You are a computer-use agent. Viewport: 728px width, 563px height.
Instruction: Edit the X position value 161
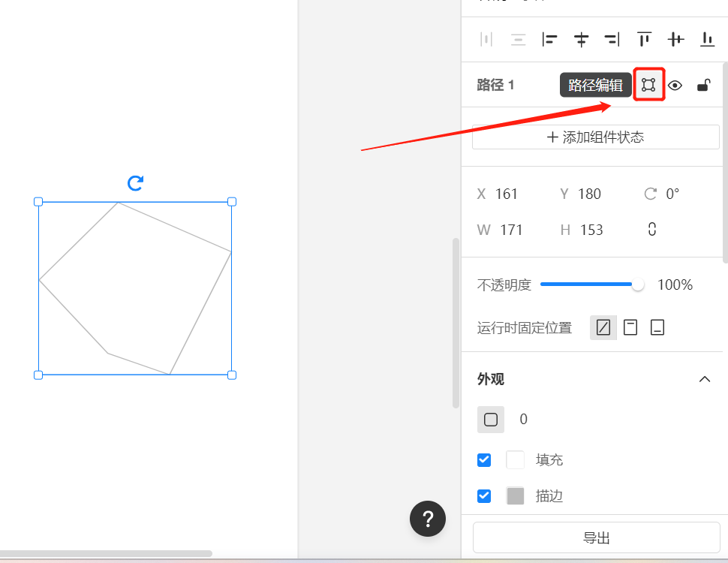[506, 194]
